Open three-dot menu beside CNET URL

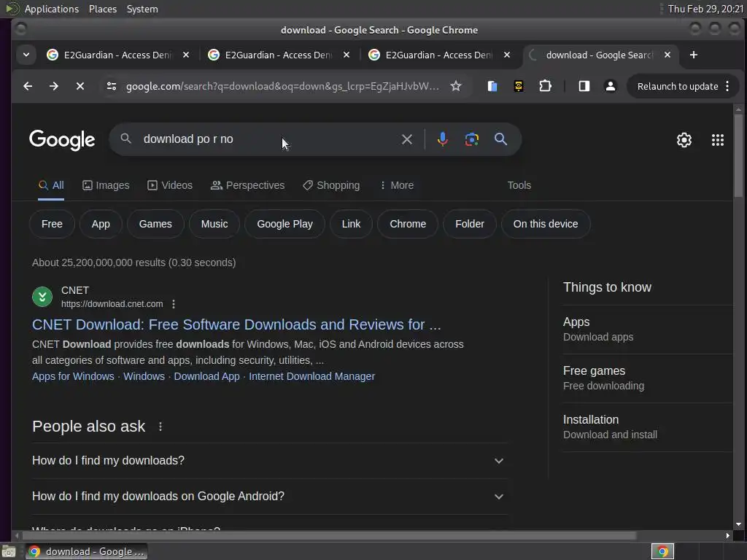tap(174, 304)
